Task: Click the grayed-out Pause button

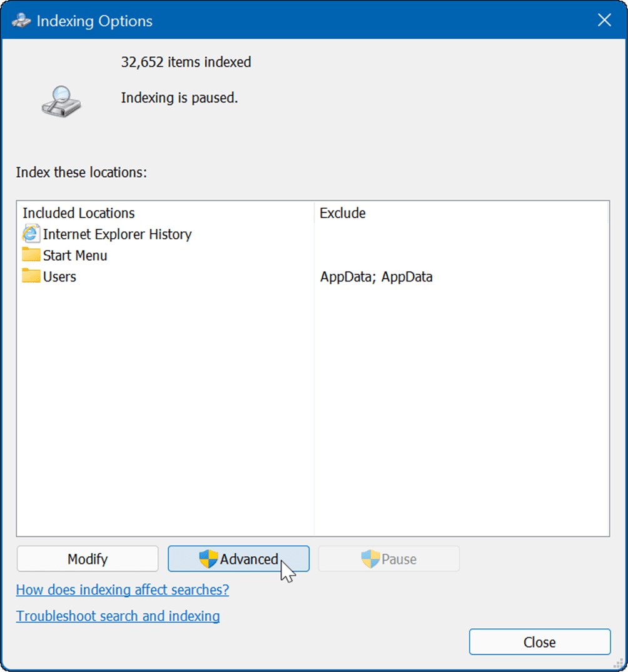Action: pyautogui.click(x=388, y=558)
